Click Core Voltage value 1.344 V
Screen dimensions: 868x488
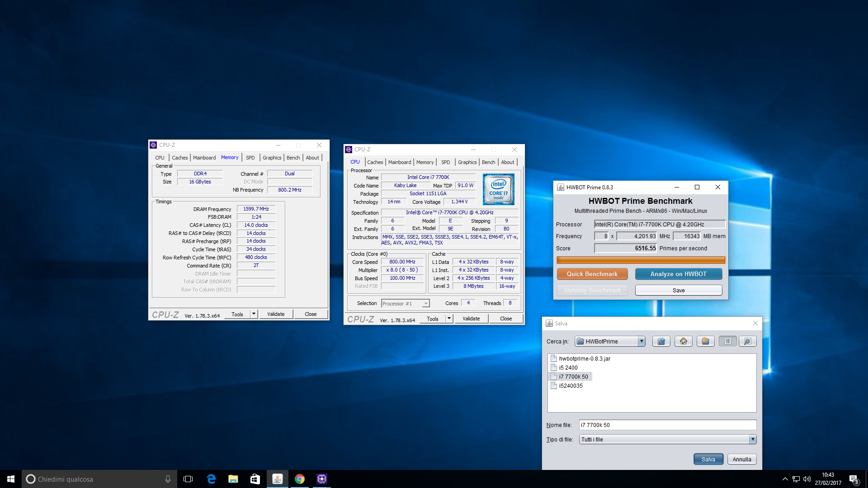[x=459, y=202]
